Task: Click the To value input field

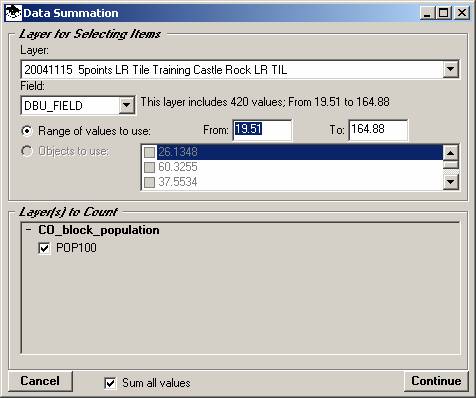Action: click(x=378, y=130)
